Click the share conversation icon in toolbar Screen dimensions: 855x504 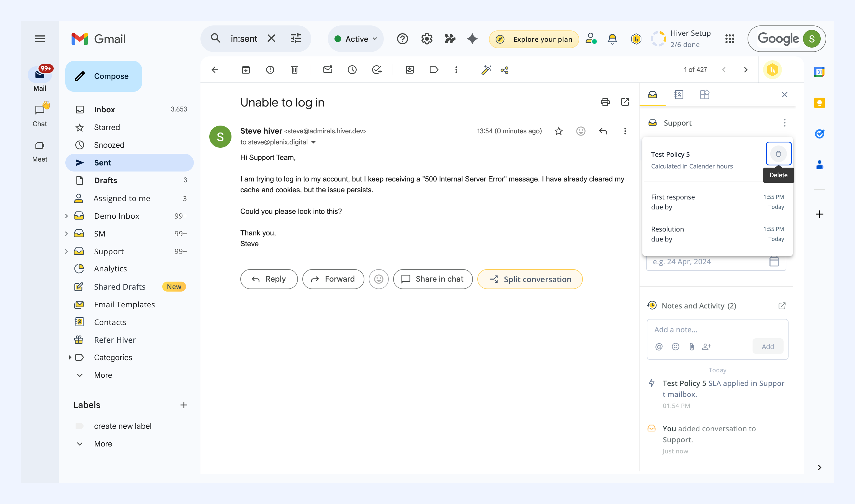pyautogui.click(x=504, y=70)
